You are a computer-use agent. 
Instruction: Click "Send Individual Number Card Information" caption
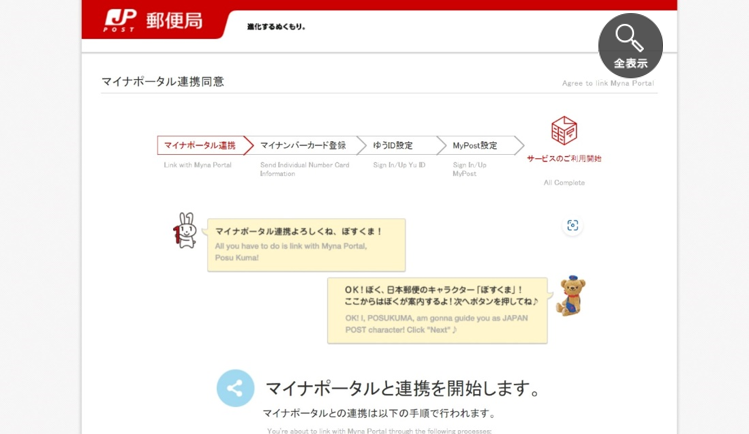point(304,169)
